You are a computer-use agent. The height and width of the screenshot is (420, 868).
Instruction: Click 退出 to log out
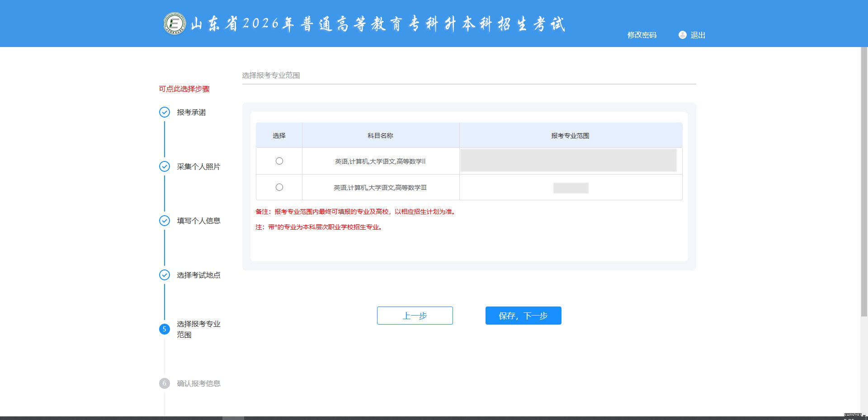point(698,35)
